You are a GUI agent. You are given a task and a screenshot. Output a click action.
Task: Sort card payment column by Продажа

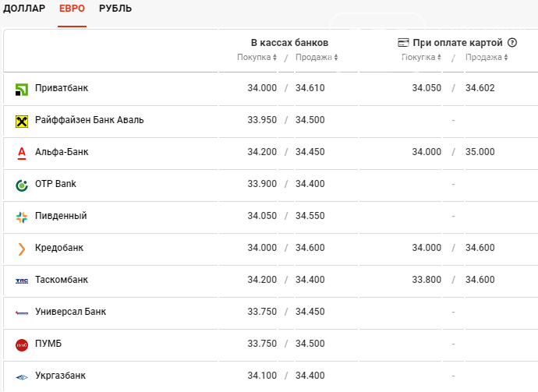pyautogui.click(x=487, y=57)
